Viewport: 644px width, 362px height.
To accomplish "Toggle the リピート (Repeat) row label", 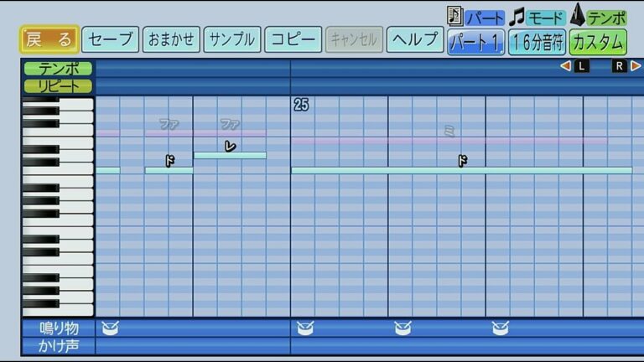I will 58,85.
